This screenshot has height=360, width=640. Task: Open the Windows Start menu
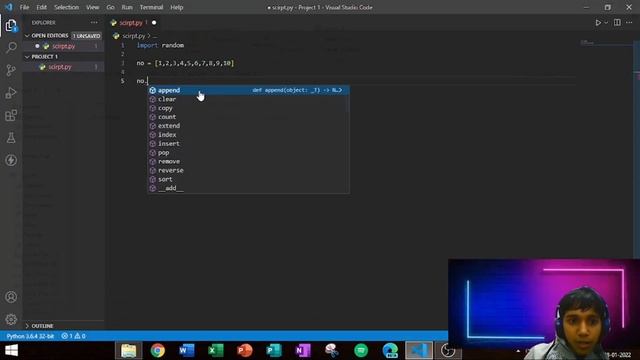pyautogui.click(x=11, y=351)
